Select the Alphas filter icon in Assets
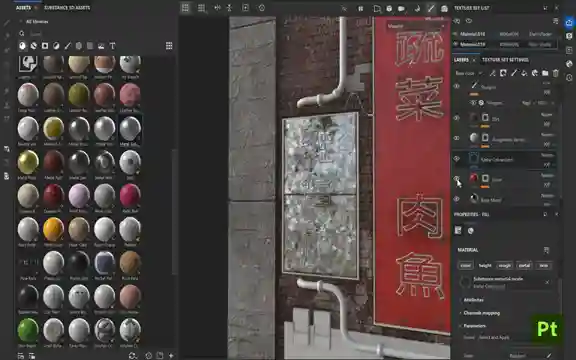The image size is (576, 360). pyautogui.click(x=79, y=46)
